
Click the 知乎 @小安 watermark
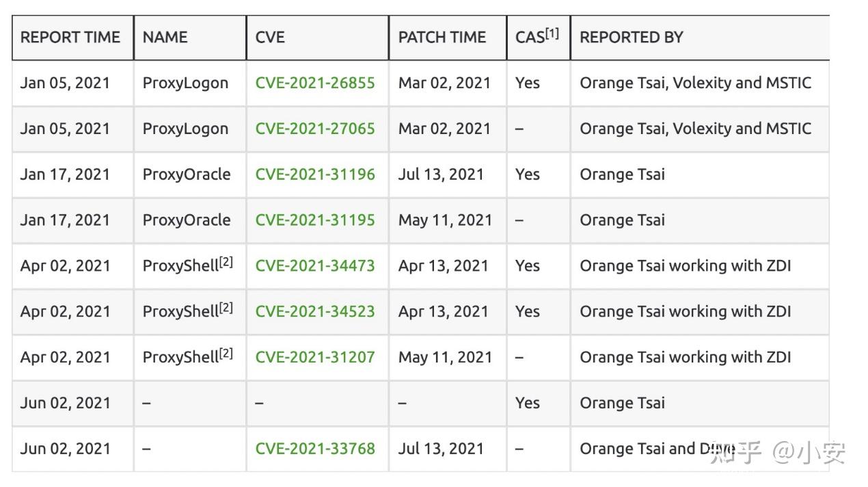pos(777,452)
